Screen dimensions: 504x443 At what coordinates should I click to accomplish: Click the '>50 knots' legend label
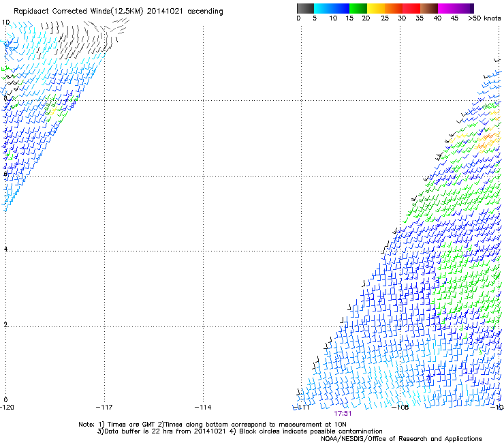(x=484, y=18)
